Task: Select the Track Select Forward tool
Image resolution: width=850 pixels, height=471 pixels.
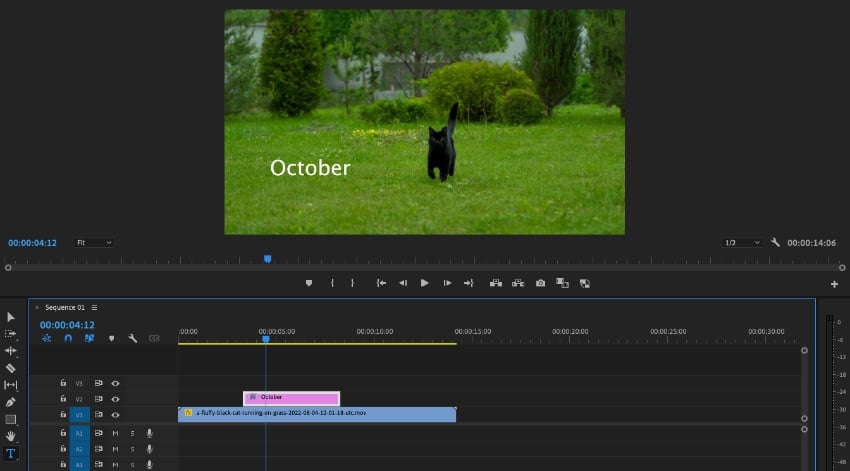Action: 10,334
